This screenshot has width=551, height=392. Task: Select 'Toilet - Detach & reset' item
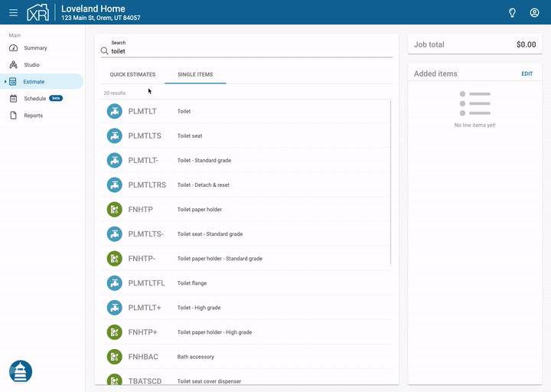tap(203, 185)
